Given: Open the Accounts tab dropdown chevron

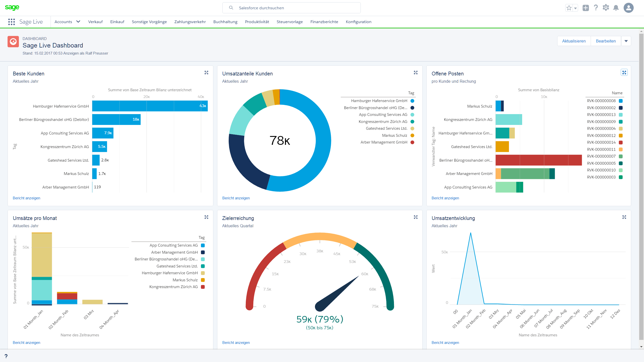Looking at the screenshot, I should pyautogui.click(x=78, y=22).
